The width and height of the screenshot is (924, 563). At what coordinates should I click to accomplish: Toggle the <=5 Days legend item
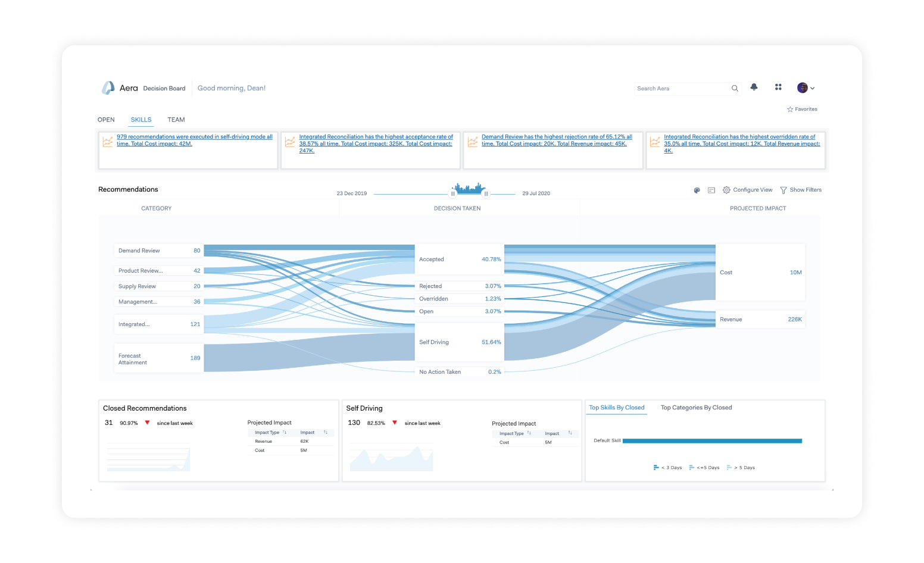[704, 468]
